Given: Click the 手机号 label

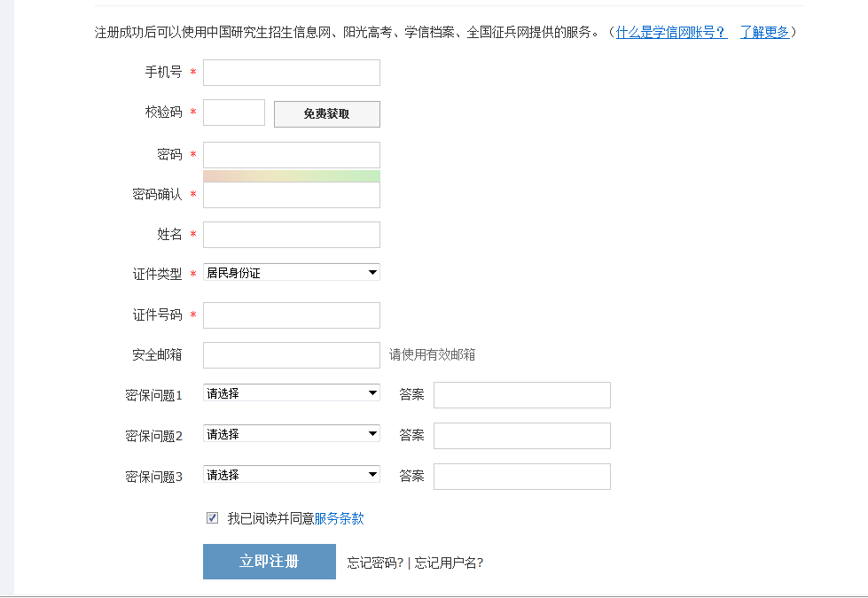Looking at the screenshot, I should 163,72.
